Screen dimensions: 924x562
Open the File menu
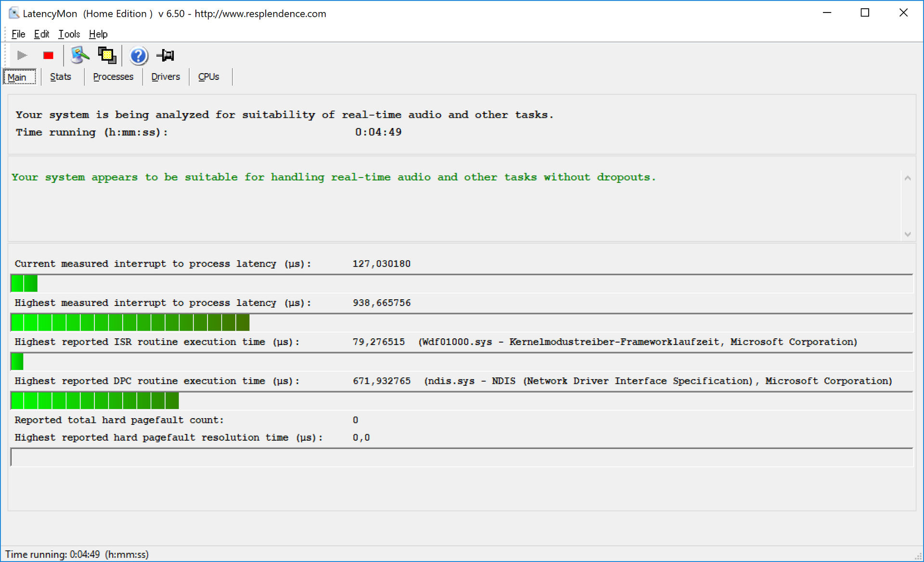click(18, 34)
